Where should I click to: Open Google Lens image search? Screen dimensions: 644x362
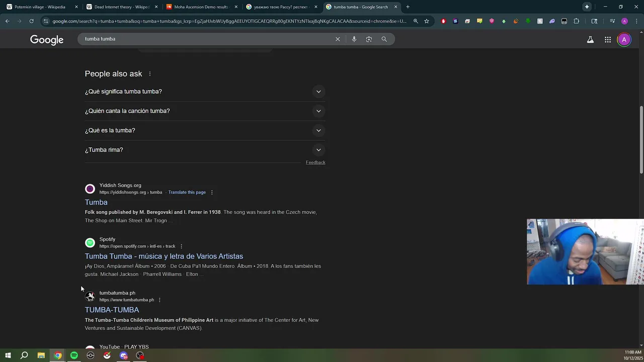pyautogui.click(x=369, y=39)
